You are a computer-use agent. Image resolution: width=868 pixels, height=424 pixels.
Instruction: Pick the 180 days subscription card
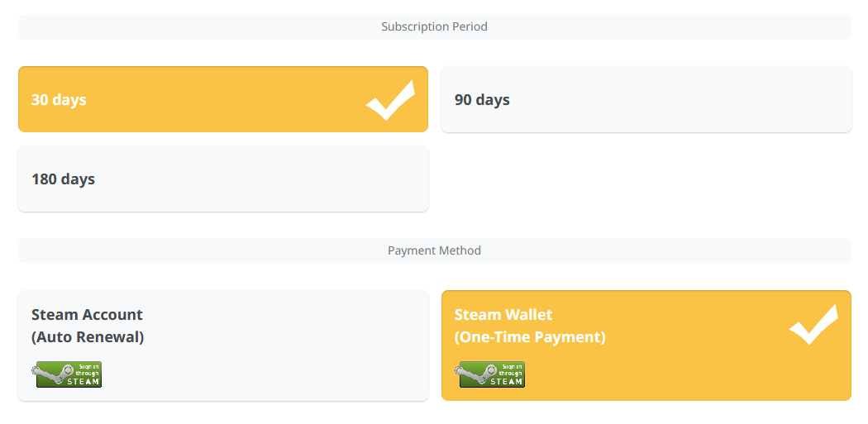[223, 179]
